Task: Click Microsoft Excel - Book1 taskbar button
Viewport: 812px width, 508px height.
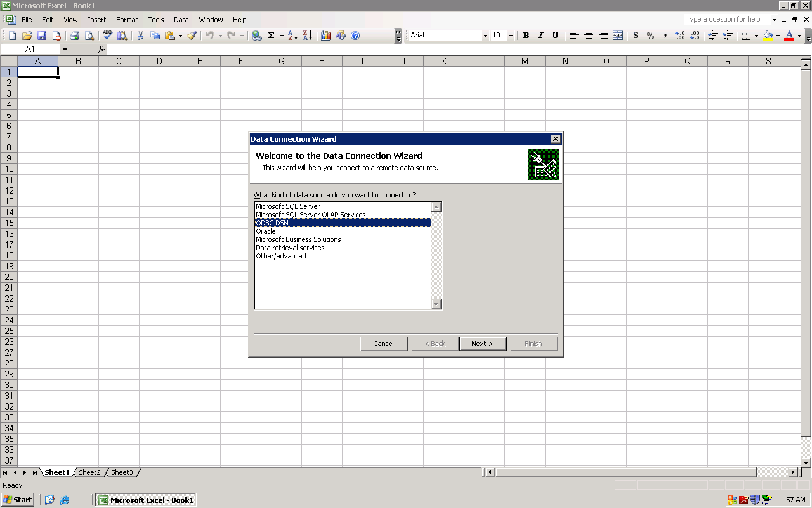Action: pyautogui.click(x=145, y=500)
